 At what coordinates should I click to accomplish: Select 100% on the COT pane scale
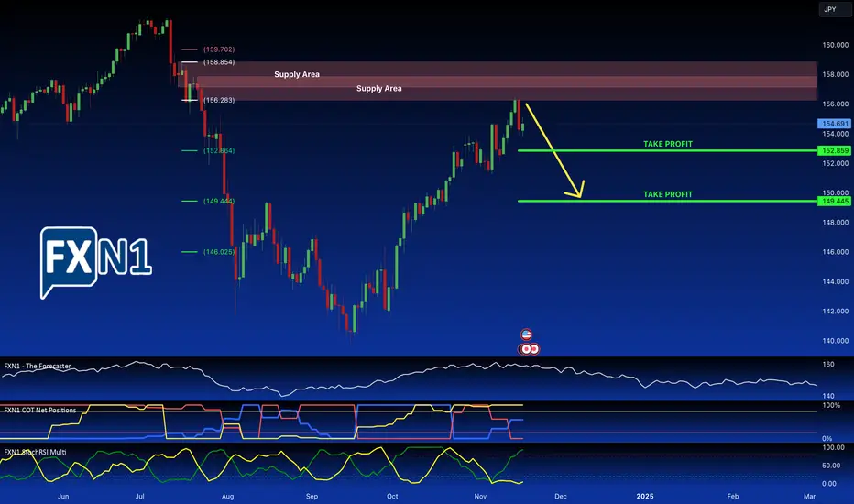pos(831,405)
